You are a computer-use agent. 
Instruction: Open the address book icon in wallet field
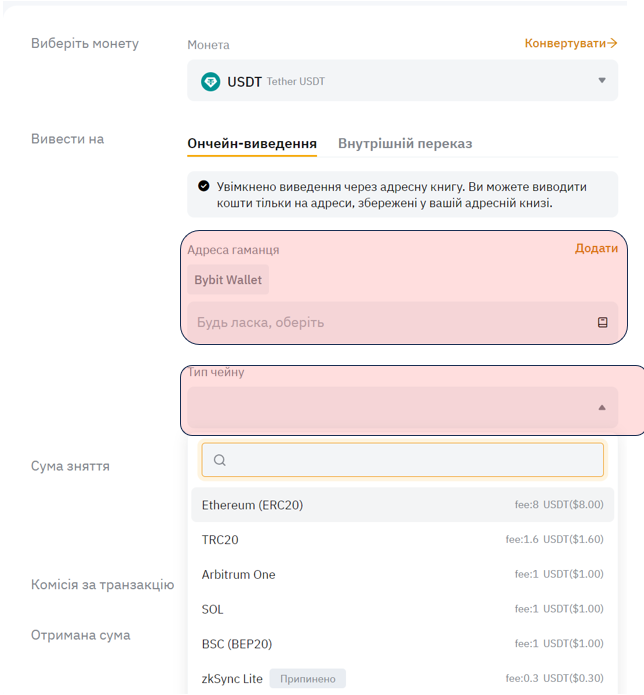pos(603,322)
